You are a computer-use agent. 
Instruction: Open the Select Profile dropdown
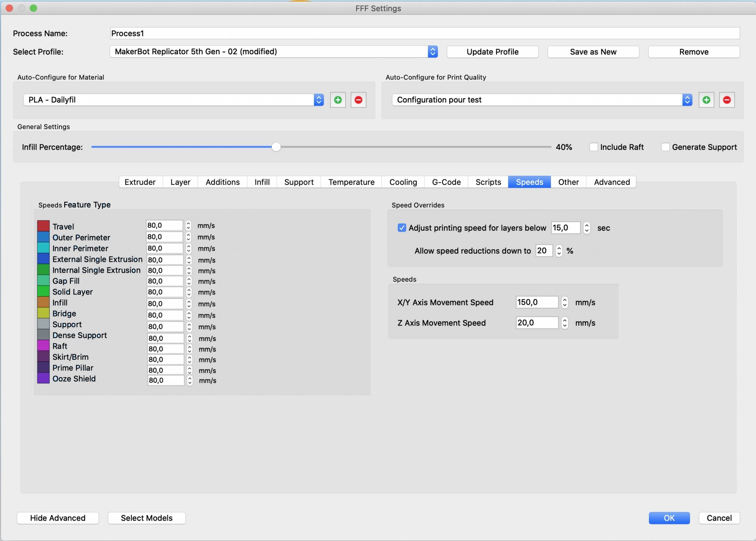(x=433, y=52)
